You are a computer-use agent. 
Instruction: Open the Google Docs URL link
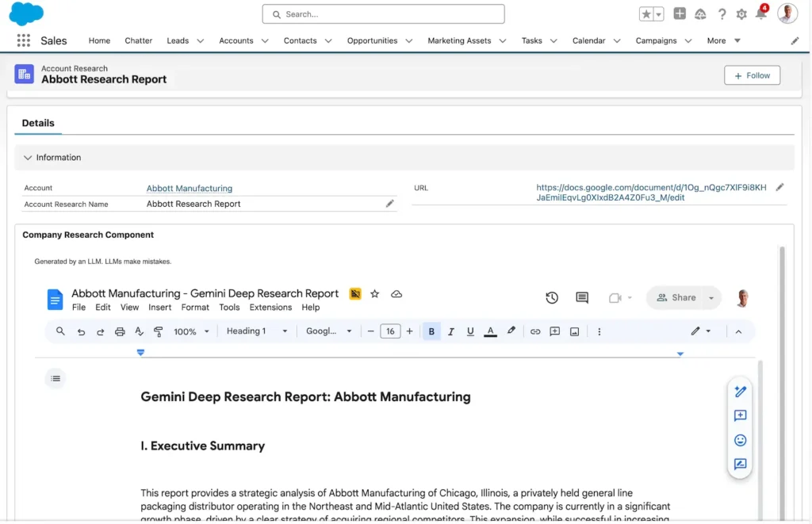pos(651,192)
